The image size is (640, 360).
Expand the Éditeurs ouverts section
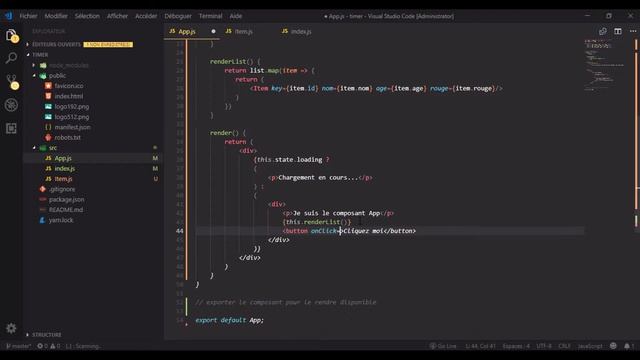pos(56,44)
